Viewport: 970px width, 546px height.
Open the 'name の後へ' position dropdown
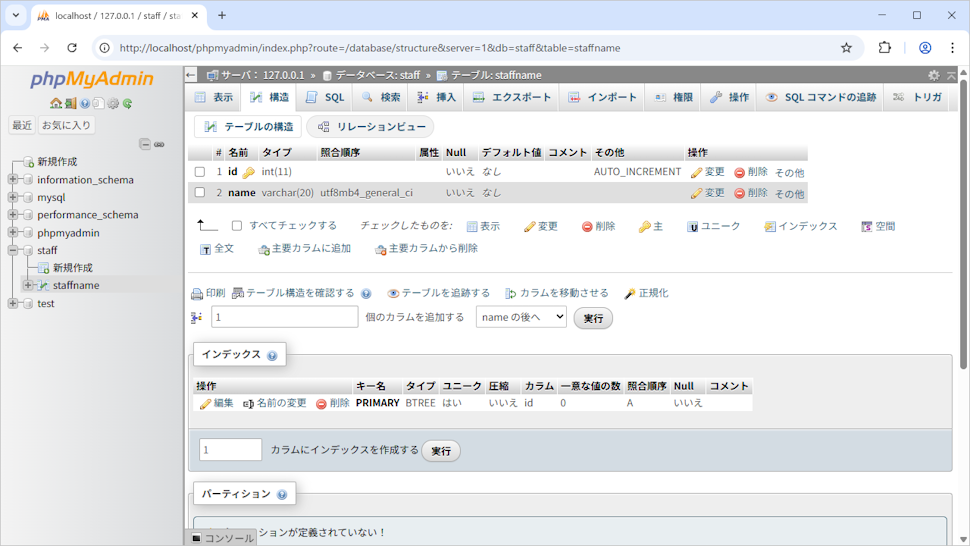point(521,317)
